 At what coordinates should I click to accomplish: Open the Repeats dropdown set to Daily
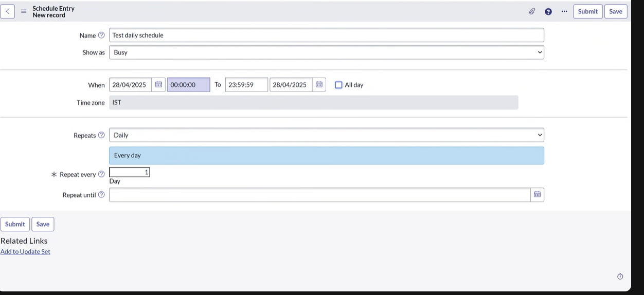327,135
